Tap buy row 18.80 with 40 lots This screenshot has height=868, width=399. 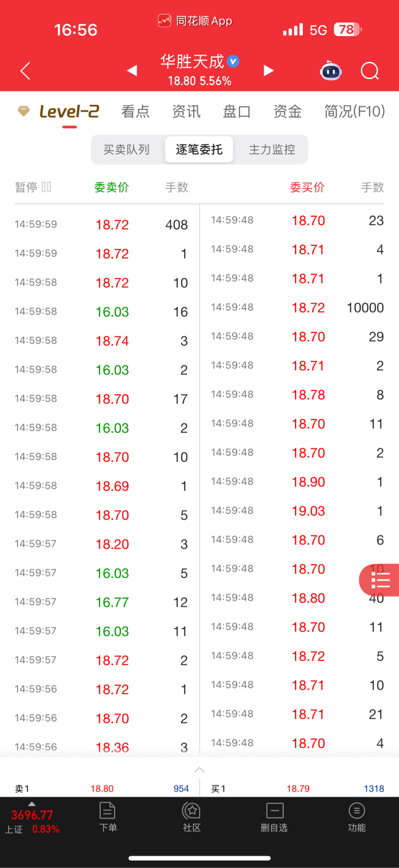point(297,598)
